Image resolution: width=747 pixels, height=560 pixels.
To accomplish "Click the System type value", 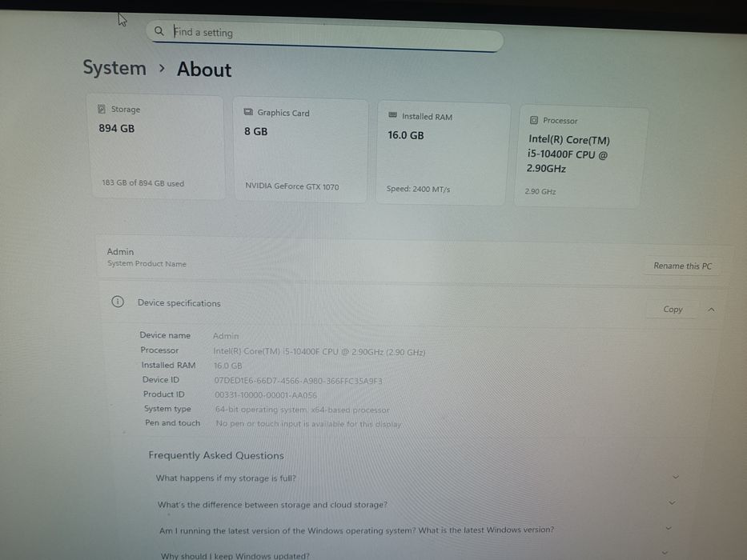I will coord(303,410).
